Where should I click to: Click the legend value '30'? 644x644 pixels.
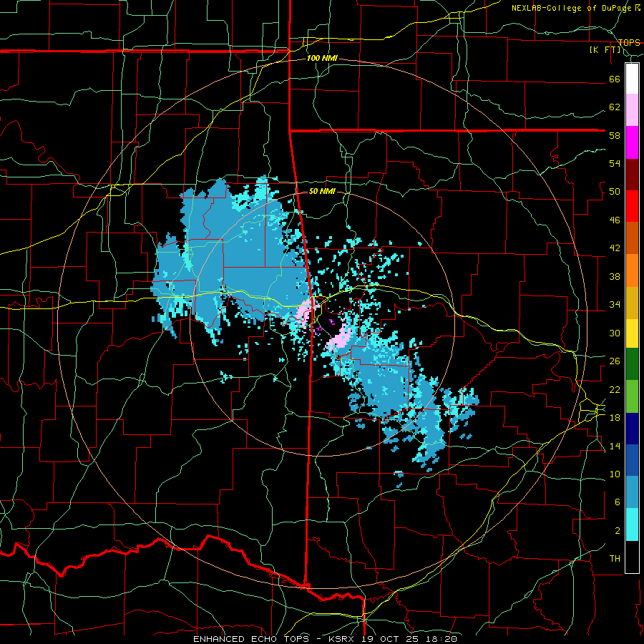pyautogui.click(x=615, y=333)
